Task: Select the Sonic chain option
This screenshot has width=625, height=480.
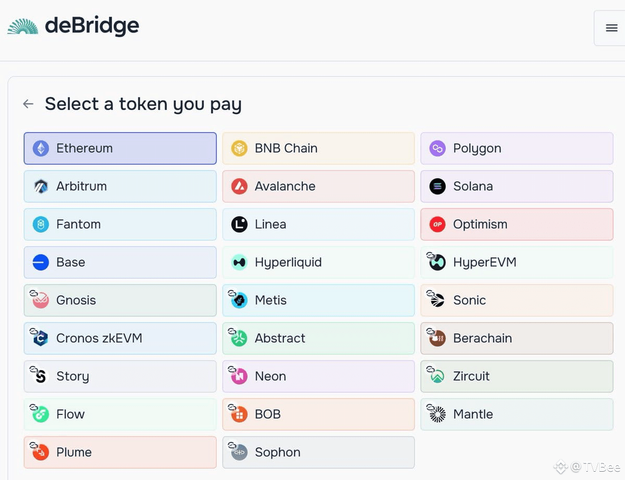Action: (x=516, y=301)
